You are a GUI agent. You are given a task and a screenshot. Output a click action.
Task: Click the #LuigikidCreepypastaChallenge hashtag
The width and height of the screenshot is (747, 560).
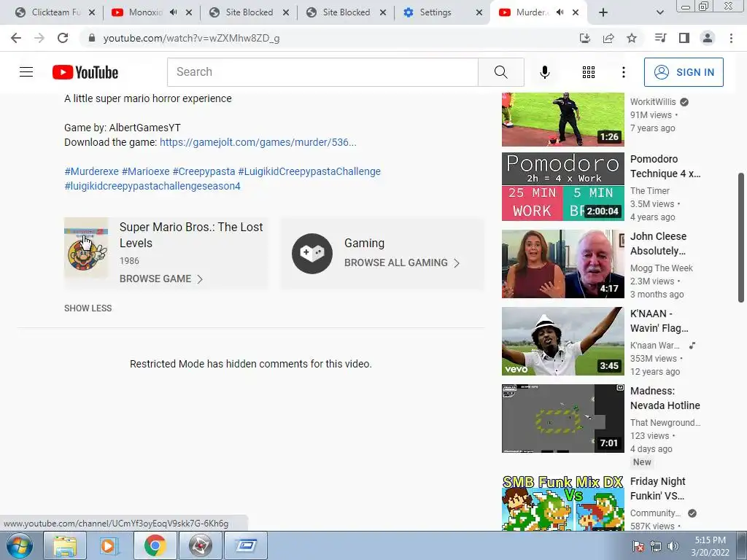click(309, 171)
